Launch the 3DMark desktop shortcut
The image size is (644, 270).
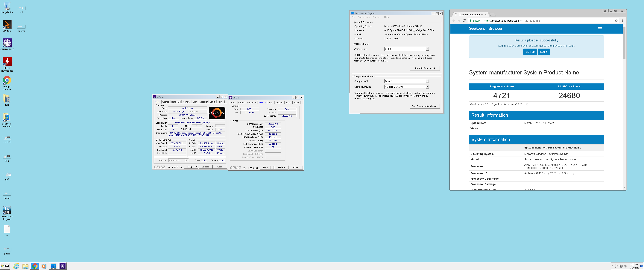tap(7, 26)
